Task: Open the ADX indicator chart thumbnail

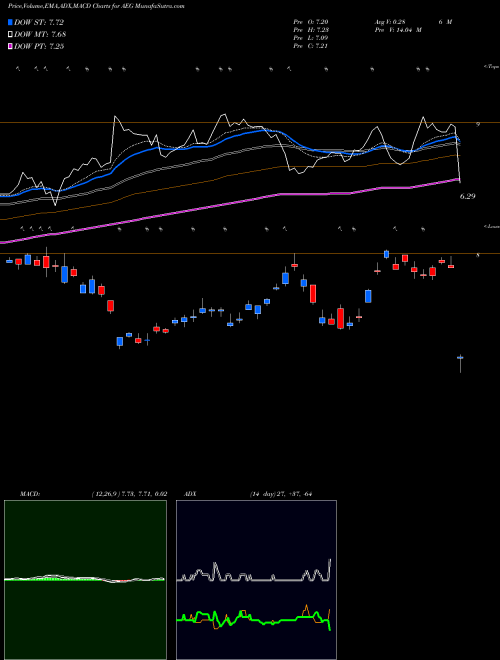Action: pyautogui.click(x=256, y=580)
